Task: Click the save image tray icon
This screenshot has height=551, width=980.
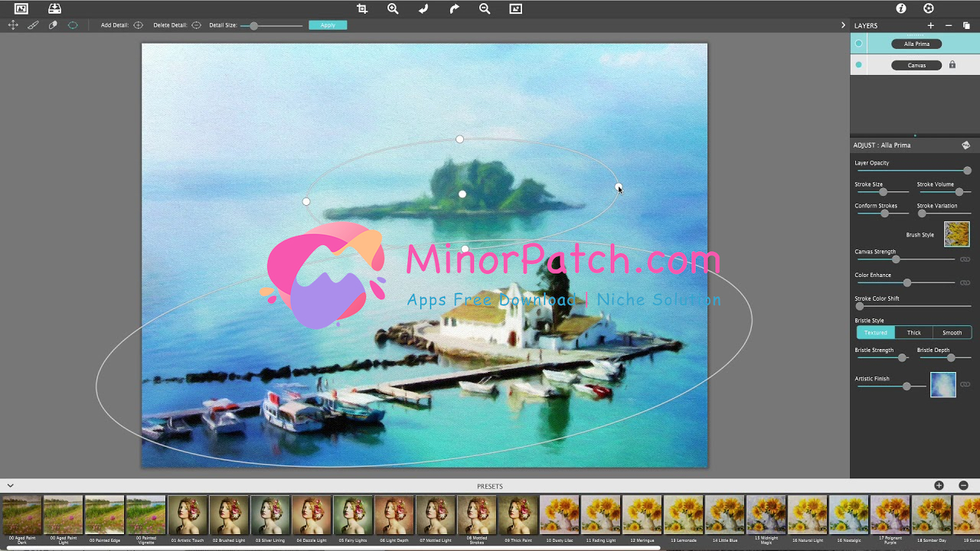Action: coord(54,8)
